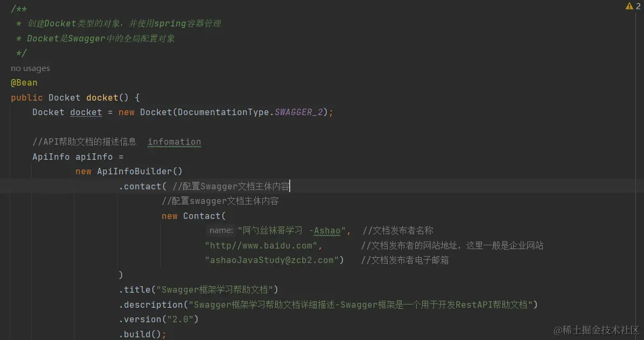Click the ApiInfoBuilder() constructor call
This screenshot has width=644, height=340.
pyautogui.click(x=139, y=172)
